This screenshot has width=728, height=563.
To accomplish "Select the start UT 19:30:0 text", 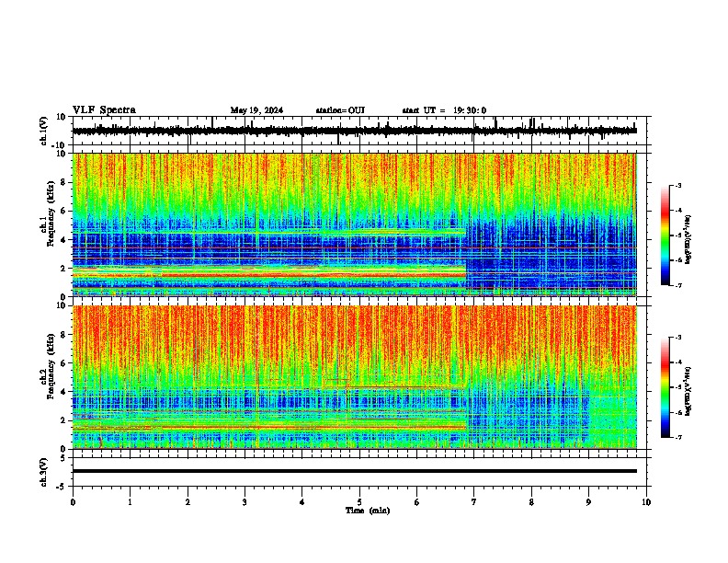I will tap(444, 110).
